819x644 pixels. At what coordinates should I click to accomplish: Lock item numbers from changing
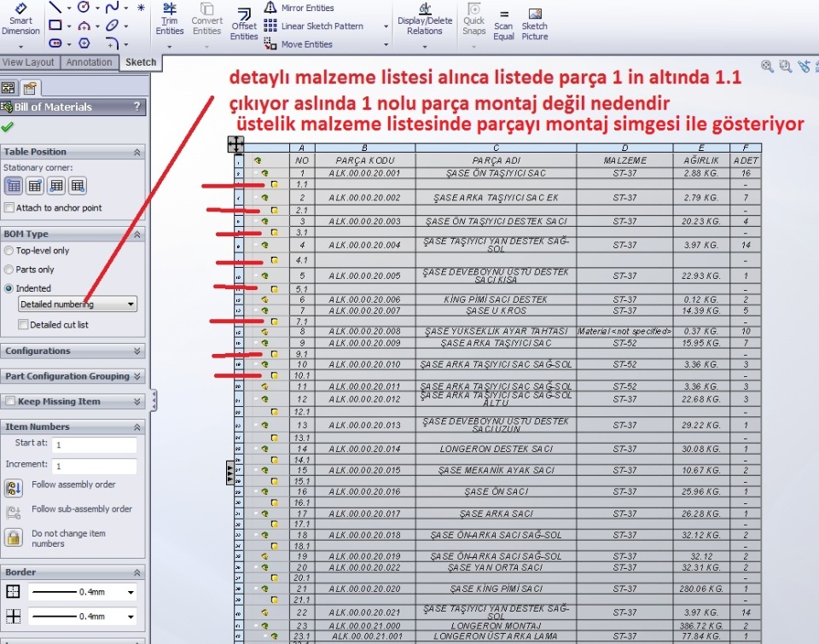[x=13, y=537]
